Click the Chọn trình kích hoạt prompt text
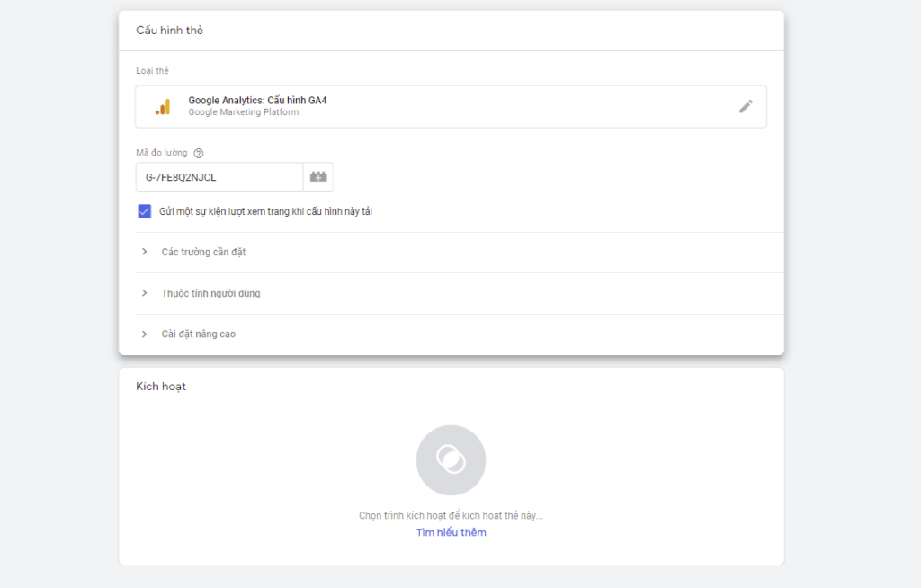Image resolution: width=921 pixels, height=588 pixels. pos(452,516)
